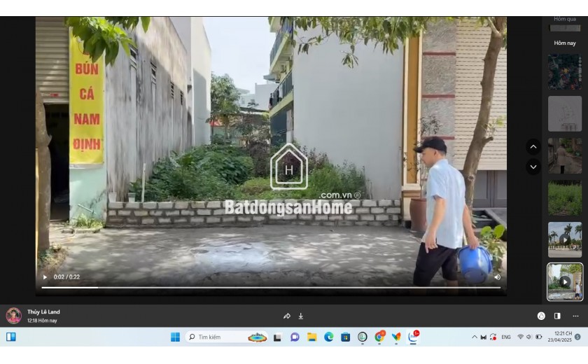This screenshot has width=588, height=364.
Task: Open Wi-Fi network settings in tray
Action: click(520, 337)
